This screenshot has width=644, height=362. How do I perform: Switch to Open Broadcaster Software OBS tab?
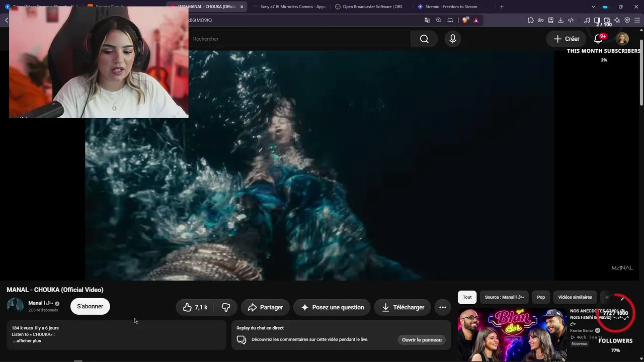(371, 7)
